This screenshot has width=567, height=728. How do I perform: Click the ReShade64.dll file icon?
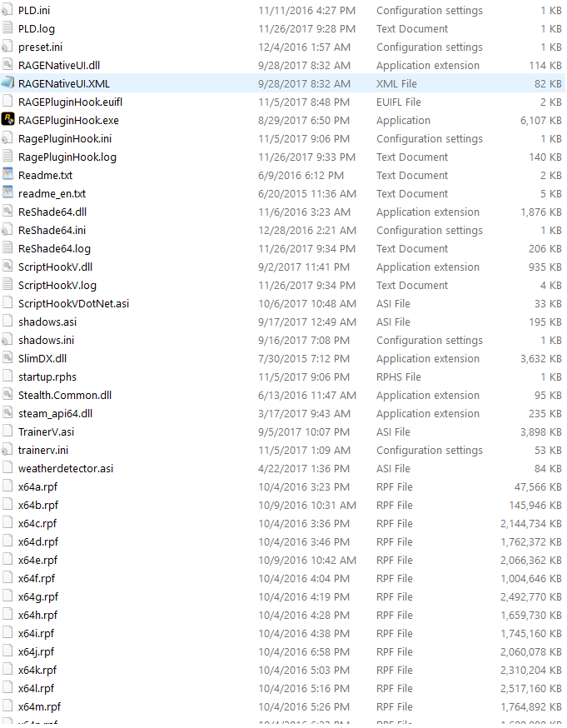click(x=7, y=212)
